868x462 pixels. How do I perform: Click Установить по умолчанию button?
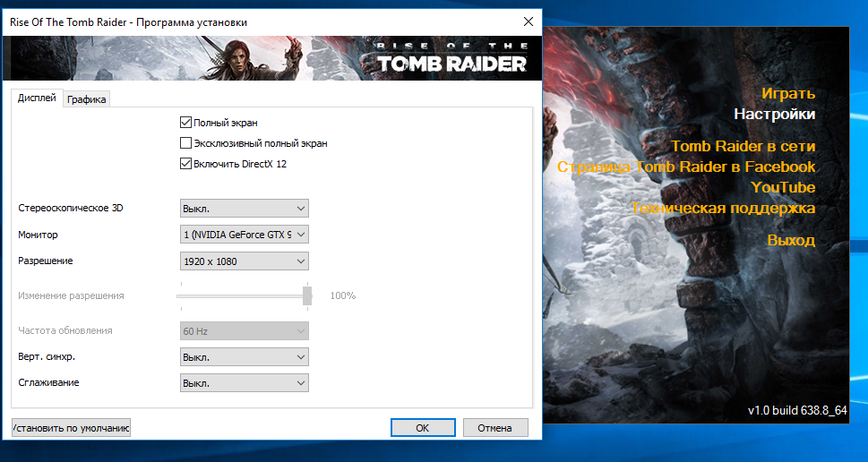71,428
